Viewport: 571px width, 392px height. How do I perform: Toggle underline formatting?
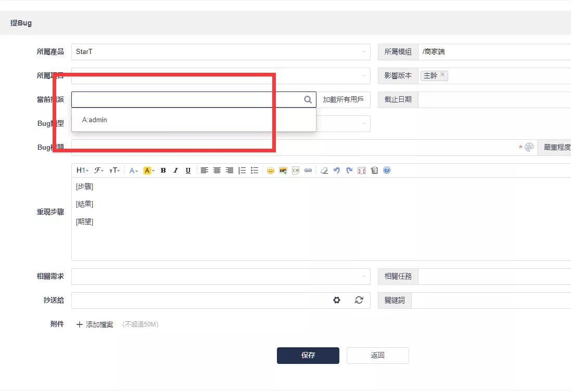188,170
